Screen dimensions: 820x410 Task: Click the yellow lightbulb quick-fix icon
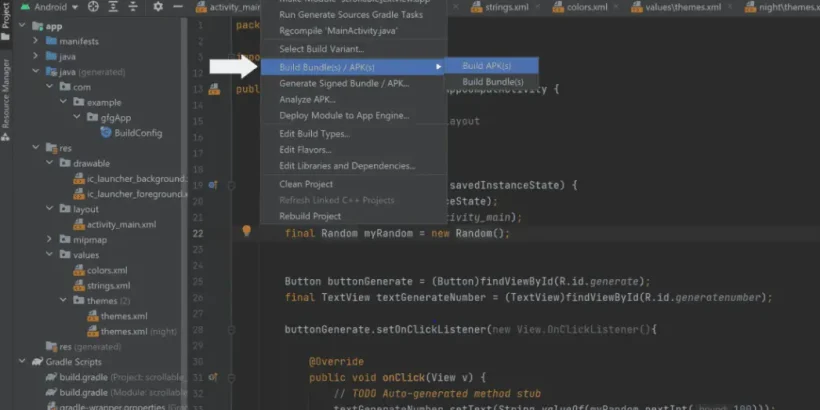[246, 231]
